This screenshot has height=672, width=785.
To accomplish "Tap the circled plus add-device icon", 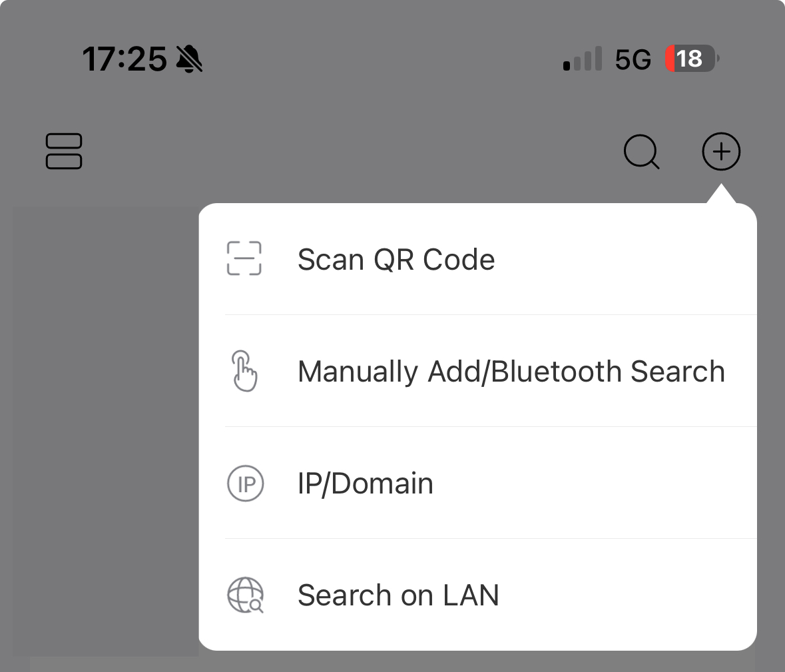I will tap(721, 151).
